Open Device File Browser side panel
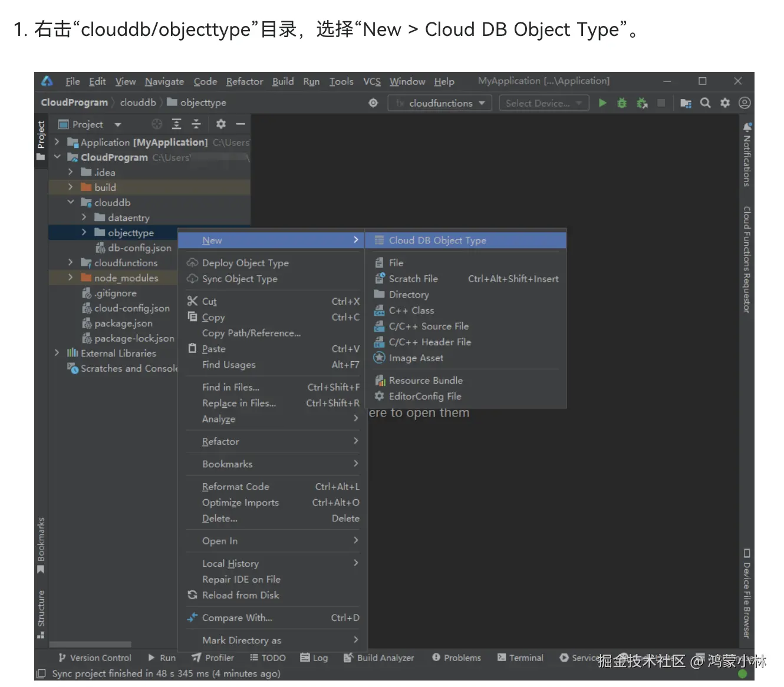 pyautogui.click(x=747, y=594)
